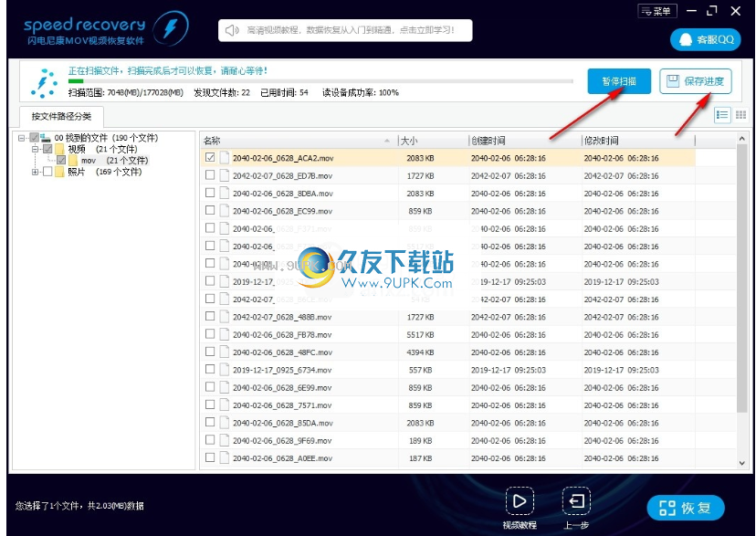Select file name 2040-02-06_0628_ACA2.mov
The height and width of the screenshot is (536, 756).
pyautogui.click(x=283, y=158)
